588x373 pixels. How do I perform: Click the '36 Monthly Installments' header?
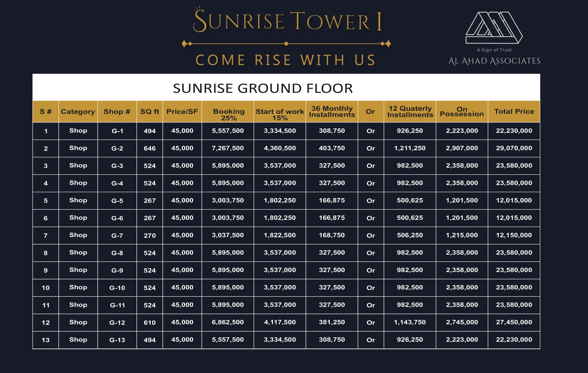click(x=332, y=111)
